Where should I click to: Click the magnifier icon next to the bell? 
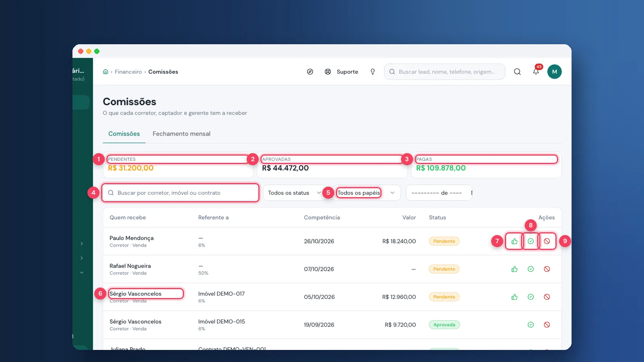[517, 72]
